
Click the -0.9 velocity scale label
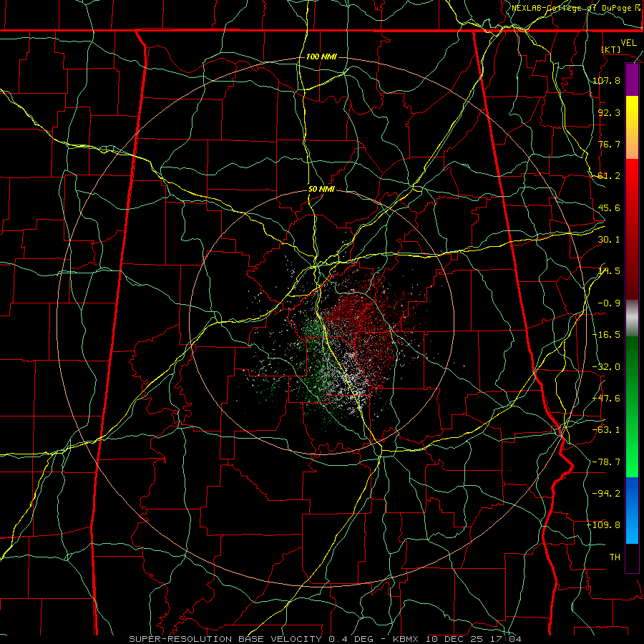click(609, 303)
